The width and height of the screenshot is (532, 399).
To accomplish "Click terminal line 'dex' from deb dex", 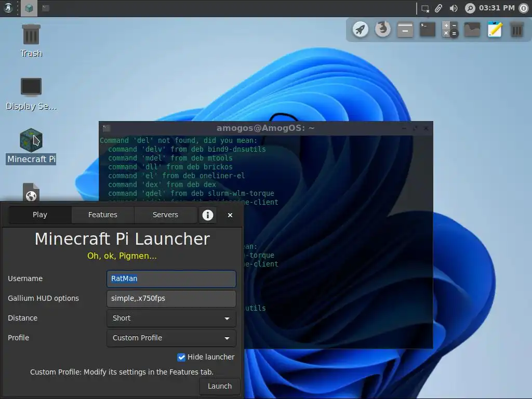I will (x=162, y=184).
